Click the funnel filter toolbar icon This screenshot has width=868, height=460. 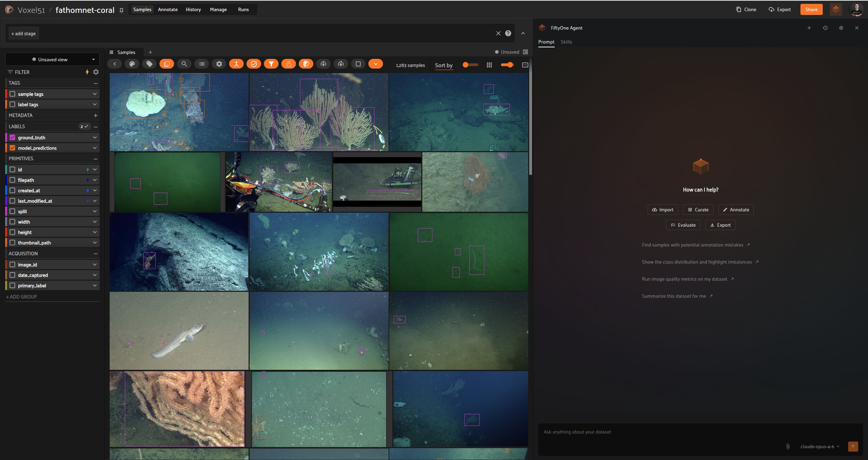[x=271, y=64]
